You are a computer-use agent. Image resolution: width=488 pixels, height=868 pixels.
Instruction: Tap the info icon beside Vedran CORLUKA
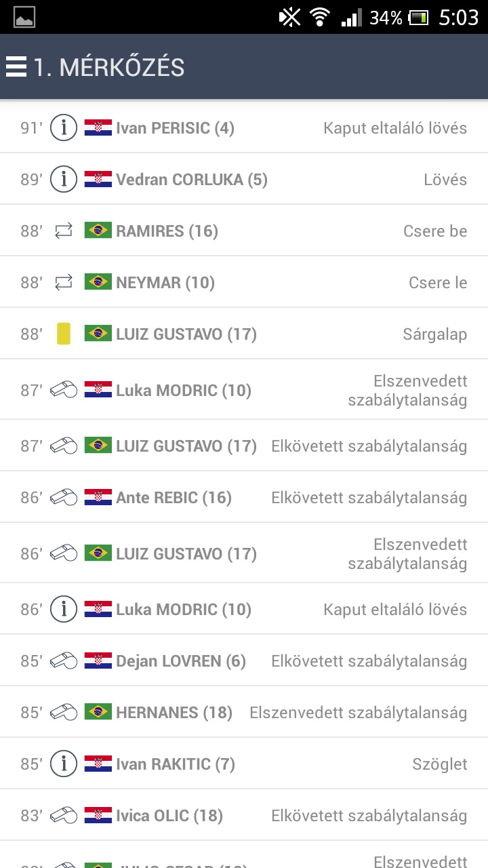pyautogui.click(x=64, y=179)
